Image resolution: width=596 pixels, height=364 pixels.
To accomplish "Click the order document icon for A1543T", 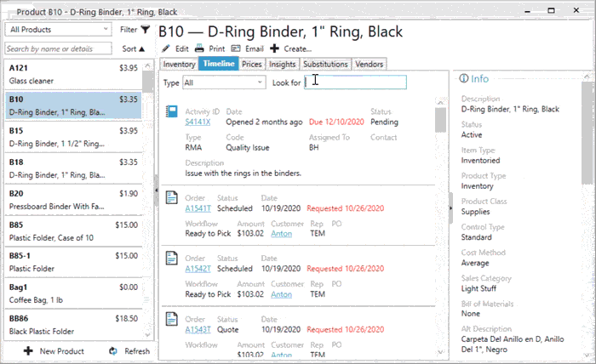I will click(171, 319).
